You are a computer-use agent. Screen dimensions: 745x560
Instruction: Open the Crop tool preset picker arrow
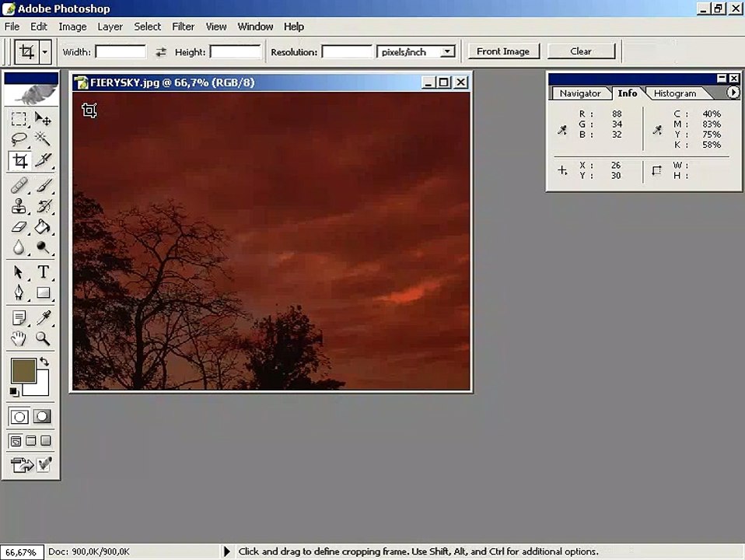[x=44, y=52]
